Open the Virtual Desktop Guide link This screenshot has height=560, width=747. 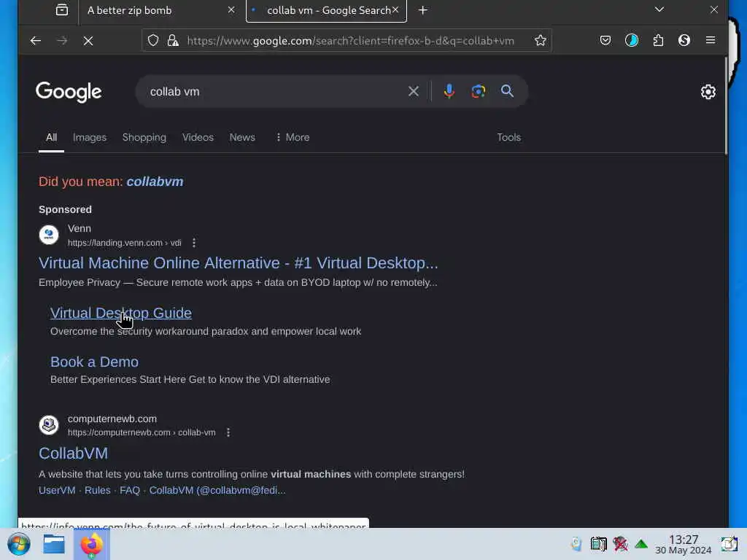121,313
